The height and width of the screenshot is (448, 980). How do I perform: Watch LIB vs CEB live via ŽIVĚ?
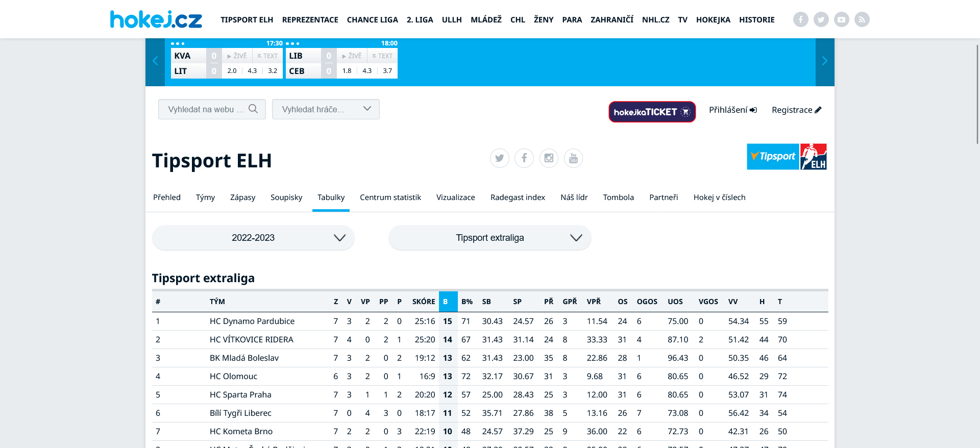click(352, 56)
